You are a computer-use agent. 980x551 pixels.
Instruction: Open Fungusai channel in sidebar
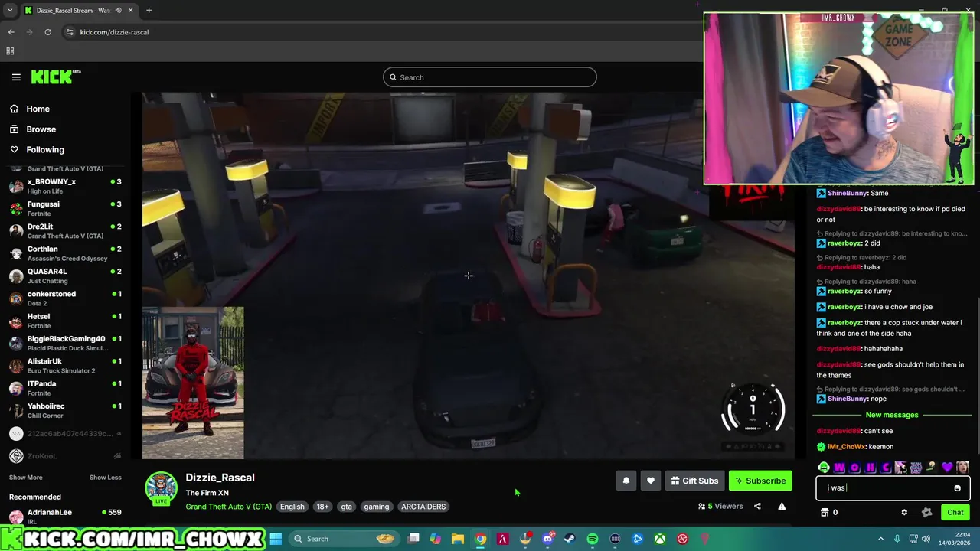click(x=65, y=208)
